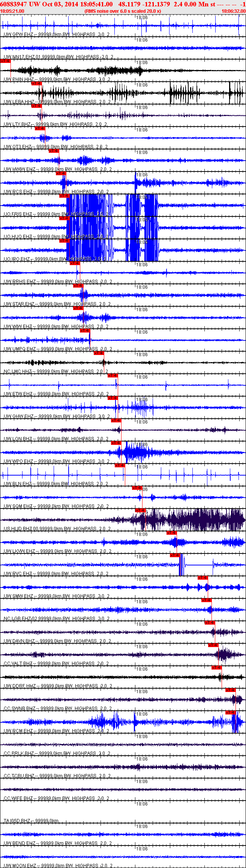Select the UW UMPQ EHZ station label
This screenshot has height=868, width=246.
pyautogui.click(x=57, y=349)
